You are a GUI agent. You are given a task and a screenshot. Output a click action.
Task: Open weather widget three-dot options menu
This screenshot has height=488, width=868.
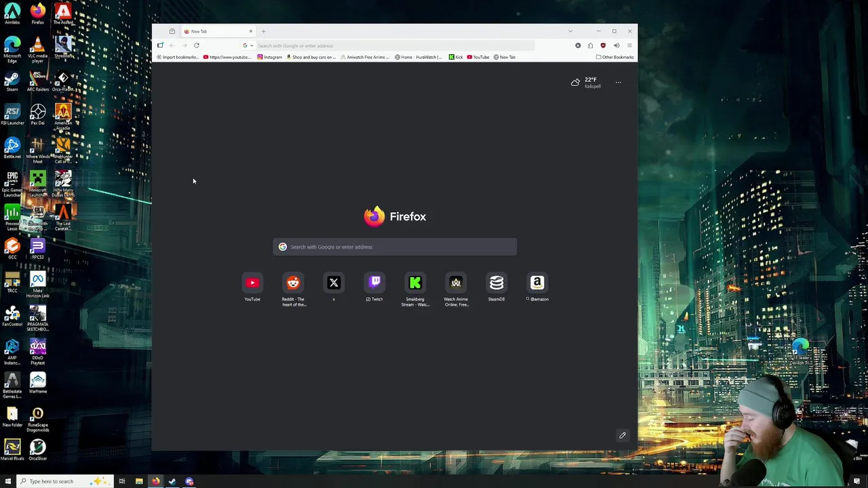point(618,83)
